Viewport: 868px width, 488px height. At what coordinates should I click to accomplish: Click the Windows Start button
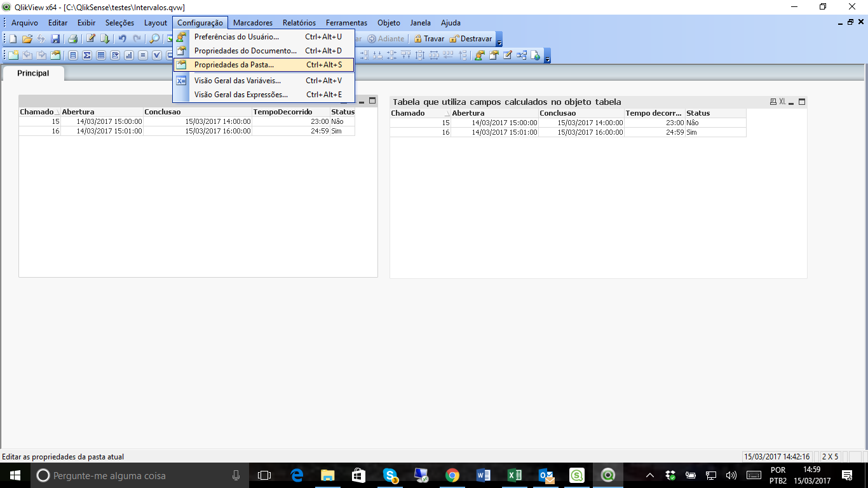click(15, 475)
